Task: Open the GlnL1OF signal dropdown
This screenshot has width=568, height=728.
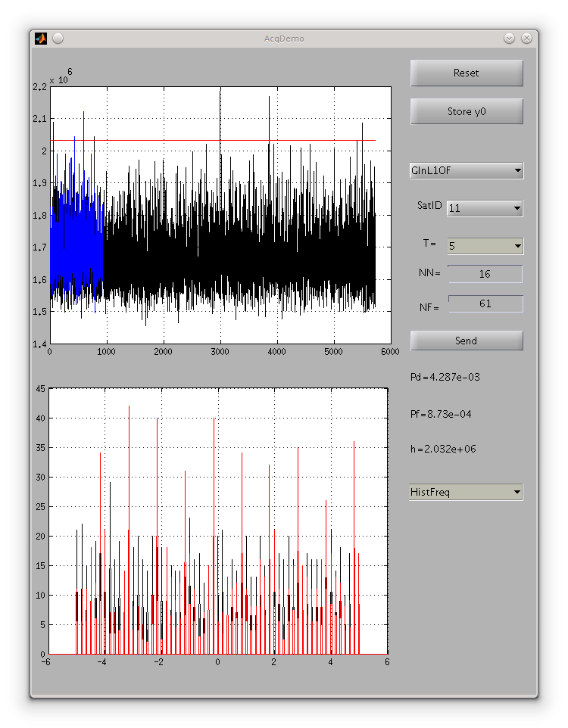Action: tap(466, 170)
